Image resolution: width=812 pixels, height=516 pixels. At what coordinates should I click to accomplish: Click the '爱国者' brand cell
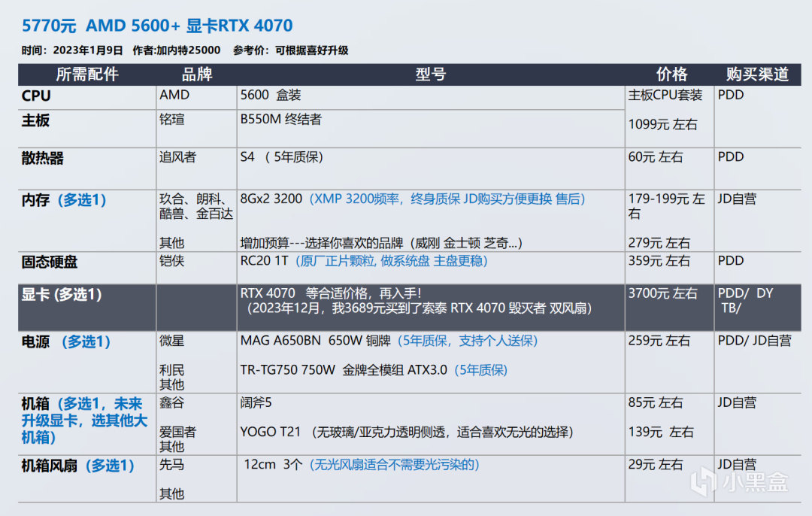(x=178, y=432)
